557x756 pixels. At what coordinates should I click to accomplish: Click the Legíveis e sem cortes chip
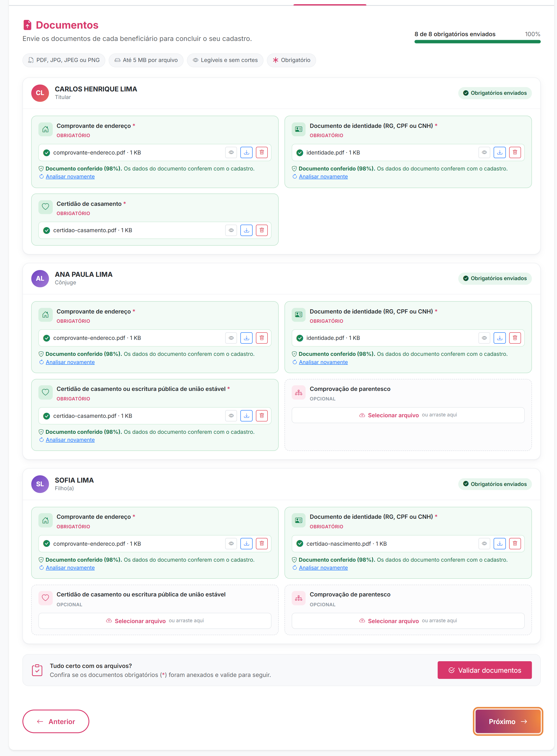pyautogui.click(x=225, y=60)
